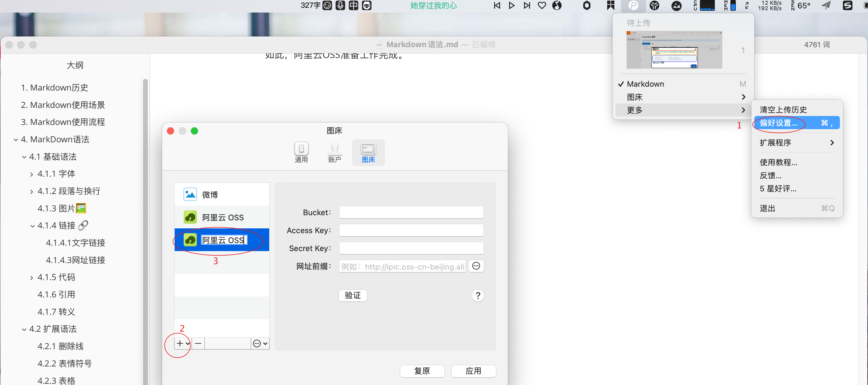Select the first 阿里云 OSS host entry
This screenshot has width=868, height=385.
(222, 217)
